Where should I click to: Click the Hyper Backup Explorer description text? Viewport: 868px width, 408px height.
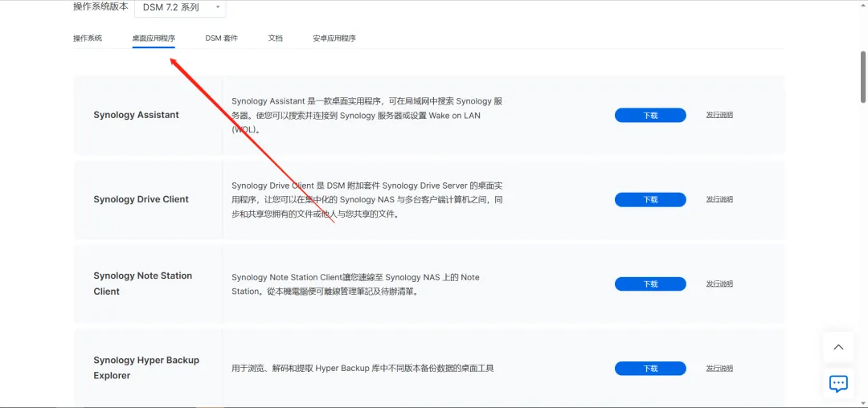click(x=362, y=368)
